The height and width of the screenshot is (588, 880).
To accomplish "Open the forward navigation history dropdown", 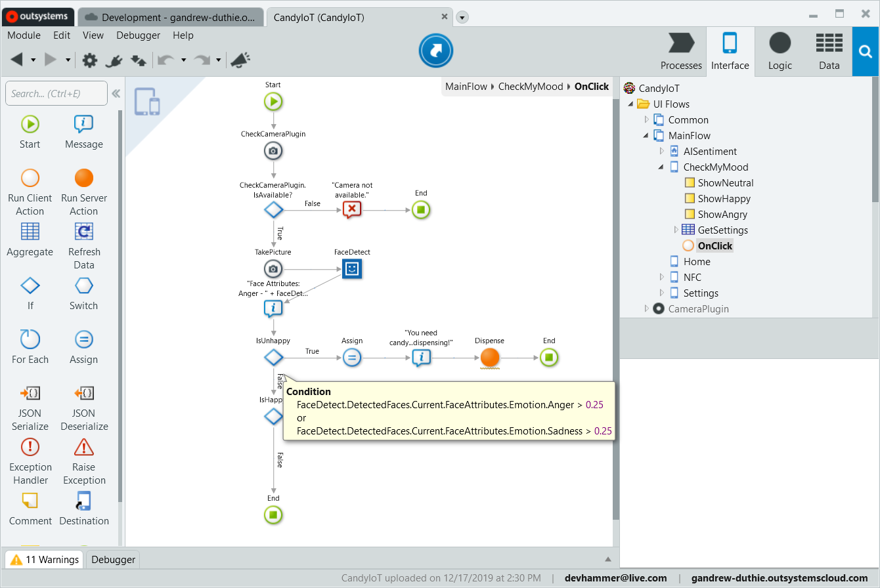I will [68, 60].
